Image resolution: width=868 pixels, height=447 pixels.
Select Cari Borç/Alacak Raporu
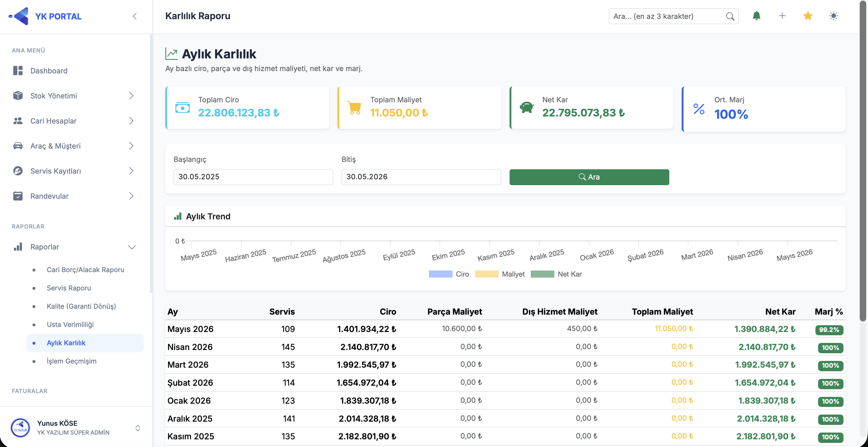click(x=86, y=269)
